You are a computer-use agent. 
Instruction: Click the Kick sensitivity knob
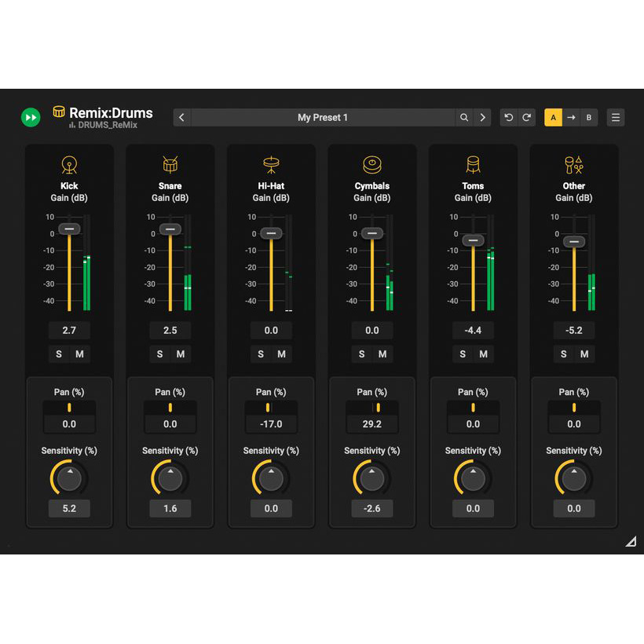(69, 478)
